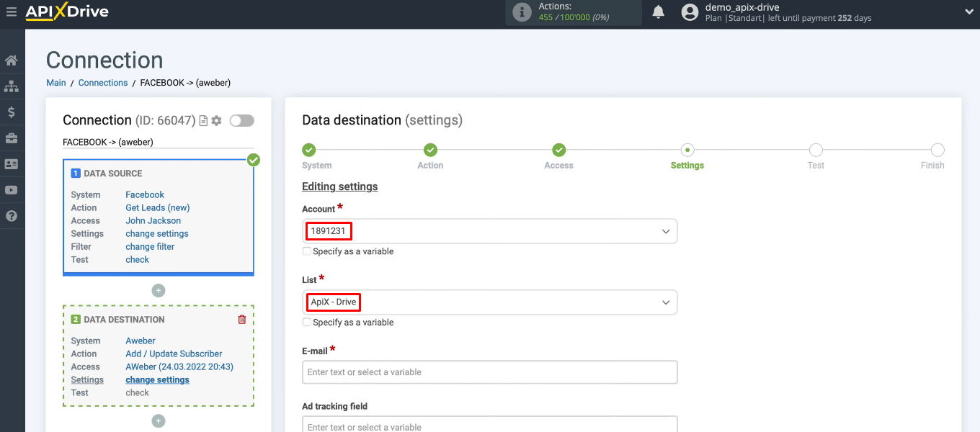Click the help question-mark icon
The height and width of the screenshot is (432, 980).
(12, 215)
